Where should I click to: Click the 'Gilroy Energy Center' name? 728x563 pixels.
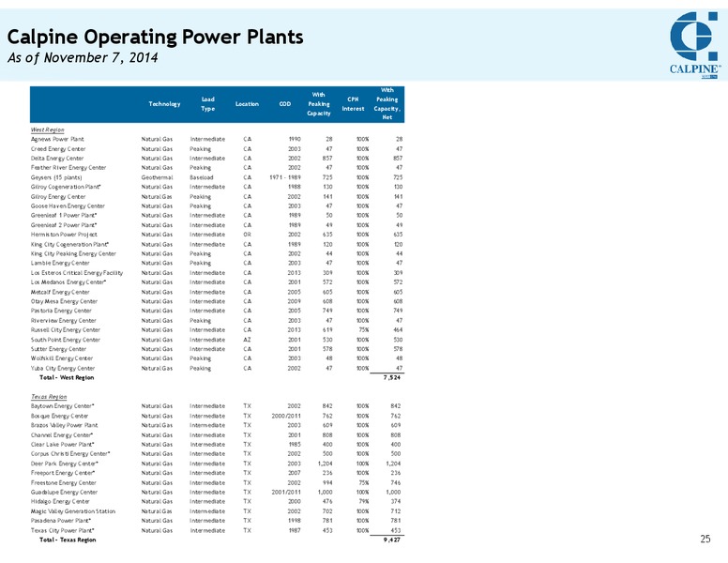pos(58,197)
